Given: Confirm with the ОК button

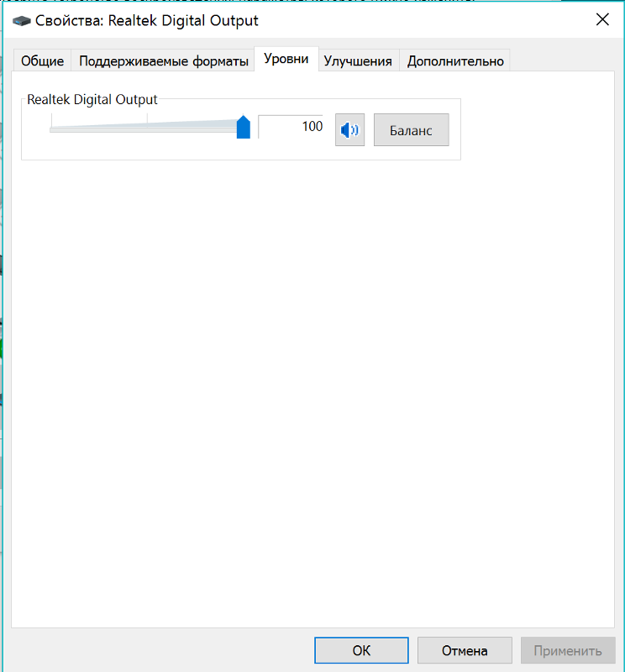Looking at the screenshot, I should coord(361,650).
